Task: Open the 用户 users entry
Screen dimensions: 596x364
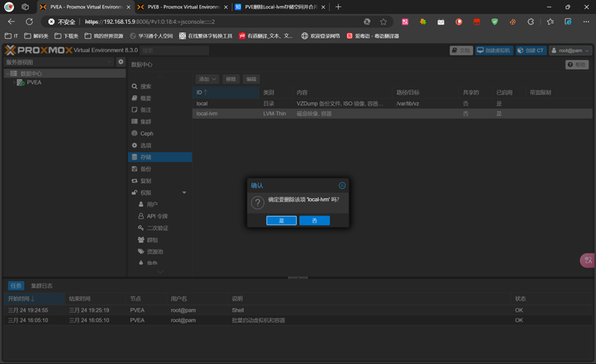Action: pos(160,204)
